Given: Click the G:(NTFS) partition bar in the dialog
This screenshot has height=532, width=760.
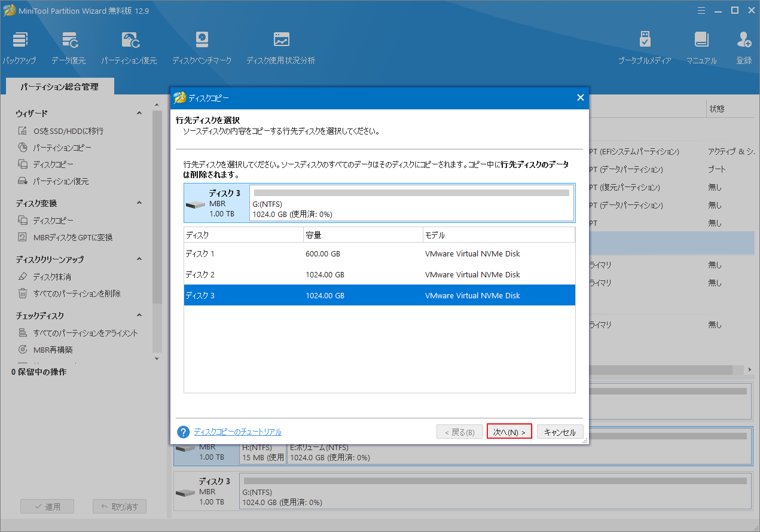Looking at the screenshot, I should pos(411,203).
